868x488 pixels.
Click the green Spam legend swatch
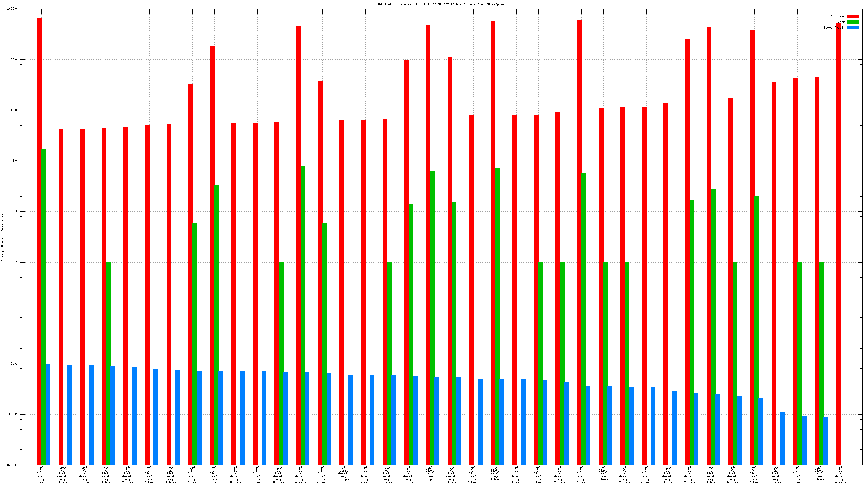[x=853, y=22]
